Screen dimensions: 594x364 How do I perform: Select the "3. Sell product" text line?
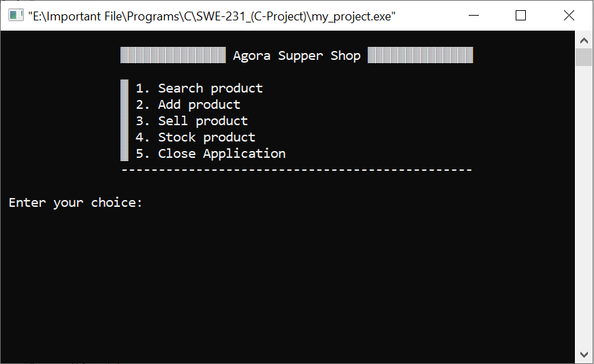click(x=191, y=121)
